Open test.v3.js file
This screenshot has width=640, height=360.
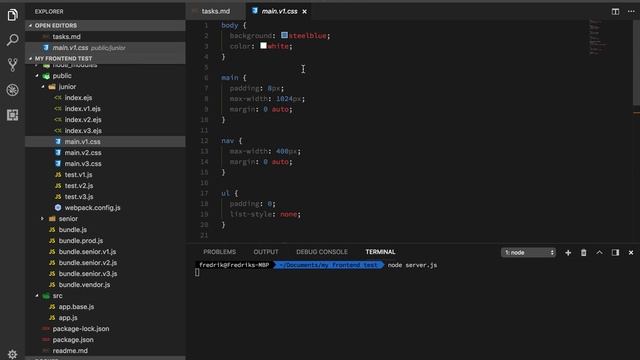tap(105, 197)
